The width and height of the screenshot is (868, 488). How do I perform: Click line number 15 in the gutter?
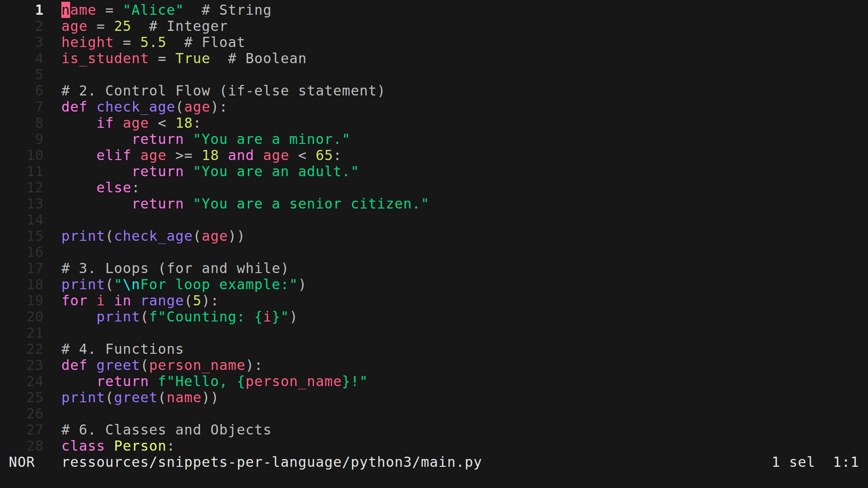coord(35,236)
